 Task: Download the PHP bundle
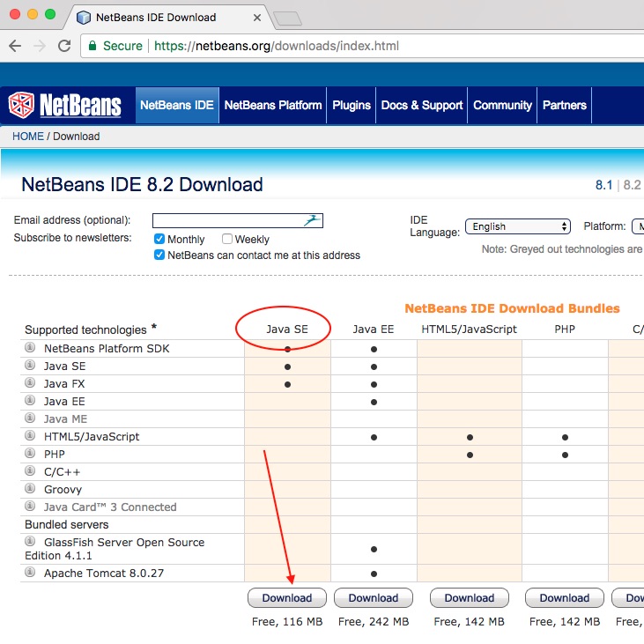[565, 598]
